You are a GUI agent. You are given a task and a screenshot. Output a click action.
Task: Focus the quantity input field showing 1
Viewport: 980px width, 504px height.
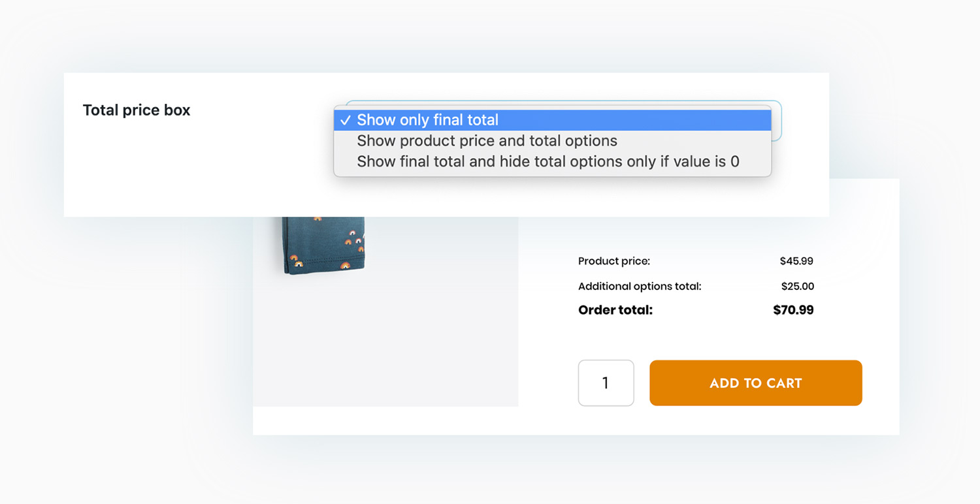pyautogui.click(x=606, y=383)
